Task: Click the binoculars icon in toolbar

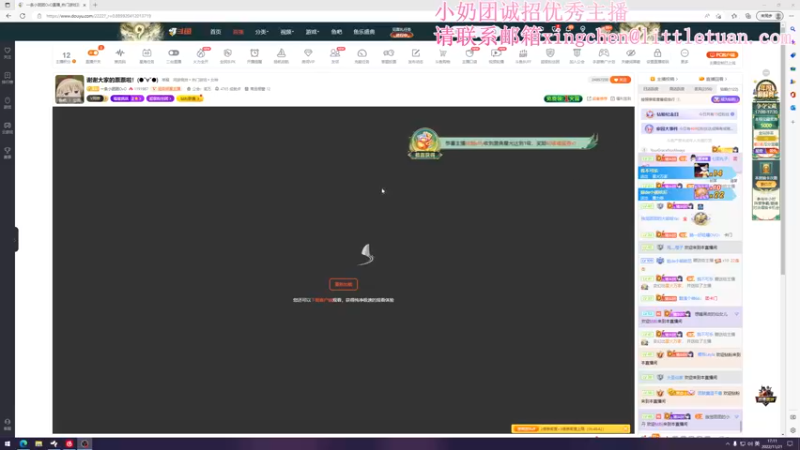Action: (x=389, y=53)
